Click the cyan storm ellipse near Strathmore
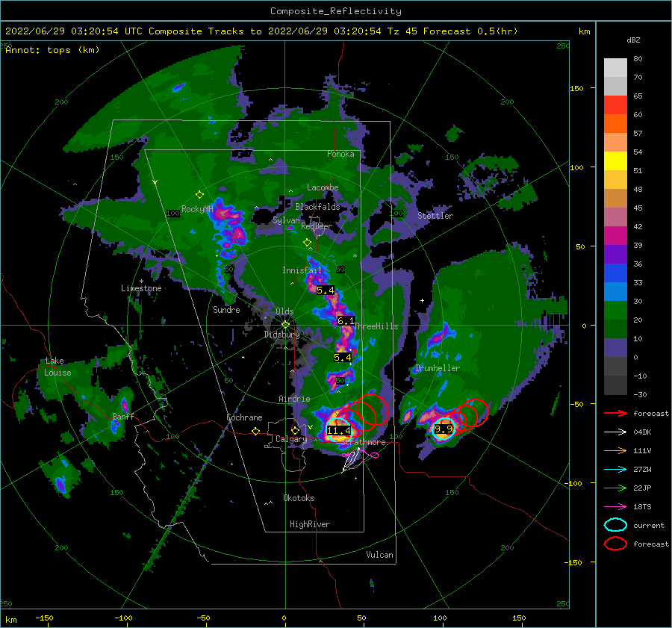 [338, 429]
